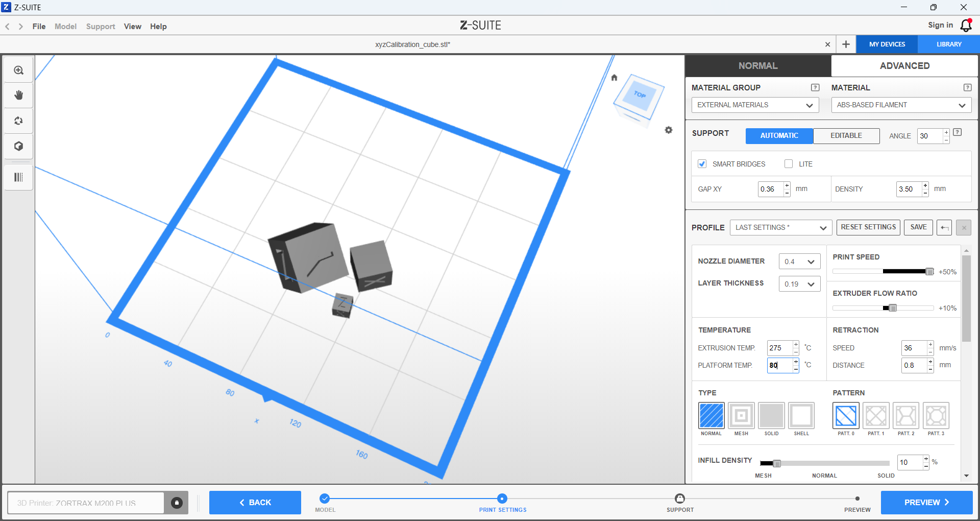Click the delete profile X button
This screenshot has width=980, height=521.
click(964, 227)
